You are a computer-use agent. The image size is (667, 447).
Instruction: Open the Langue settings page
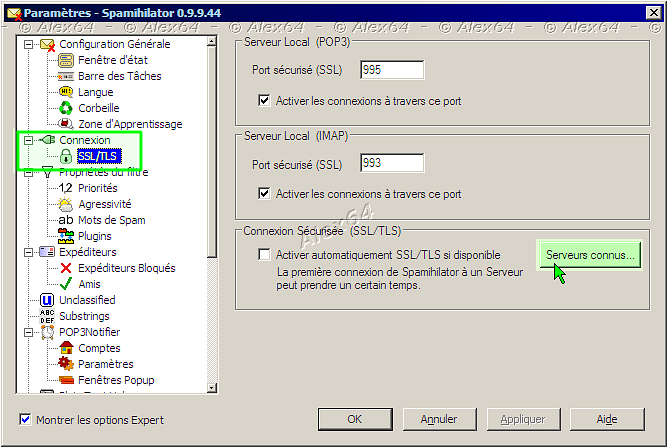(95, 92)
